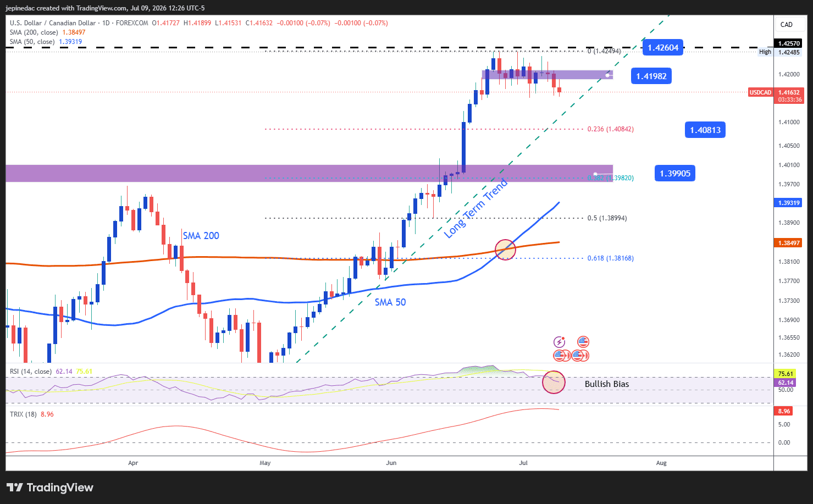Select the SMA (200, close) legend entry
This screenshot has height=504, width=813.
point(47,32)
